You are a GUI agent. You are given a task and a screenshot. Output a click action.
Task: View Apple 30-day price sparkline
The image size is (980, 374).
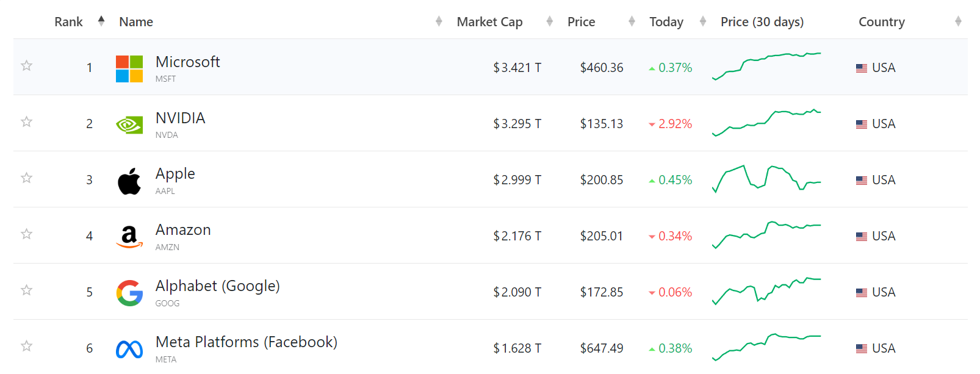click(766, 179)
